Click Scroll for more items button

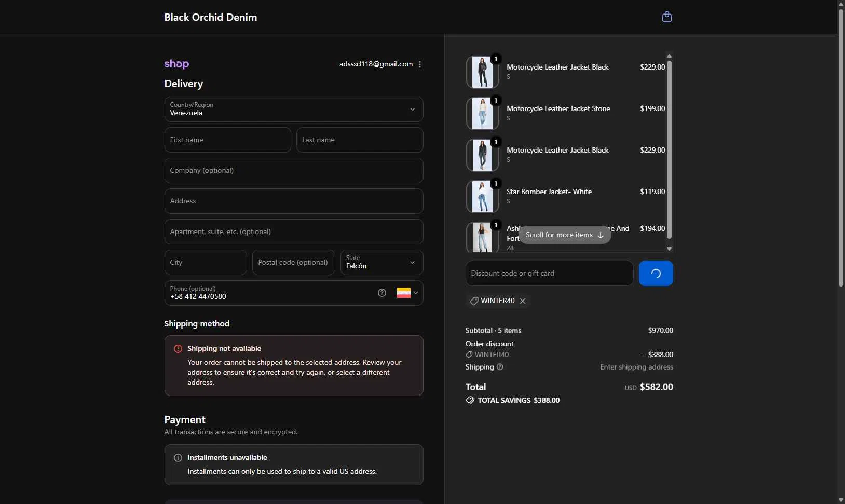565,235
